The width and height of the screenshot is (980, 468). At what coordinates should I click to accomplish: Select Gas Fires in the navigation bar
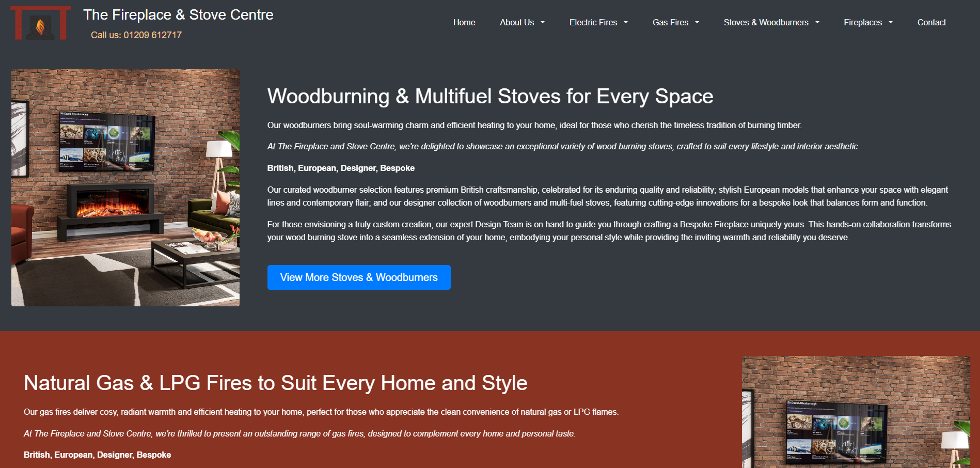670,22
